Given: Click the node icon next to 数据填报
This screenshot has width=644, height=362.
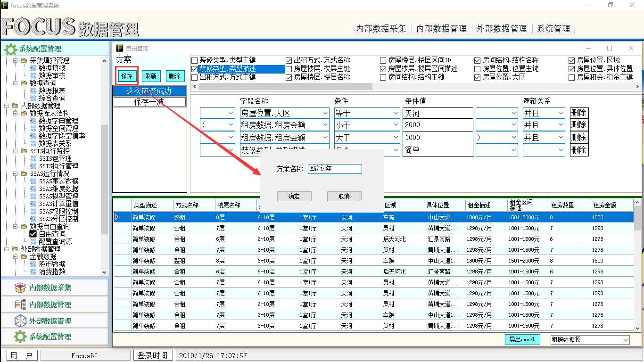Looking at the screenshot, I should [x=33, y=68].
